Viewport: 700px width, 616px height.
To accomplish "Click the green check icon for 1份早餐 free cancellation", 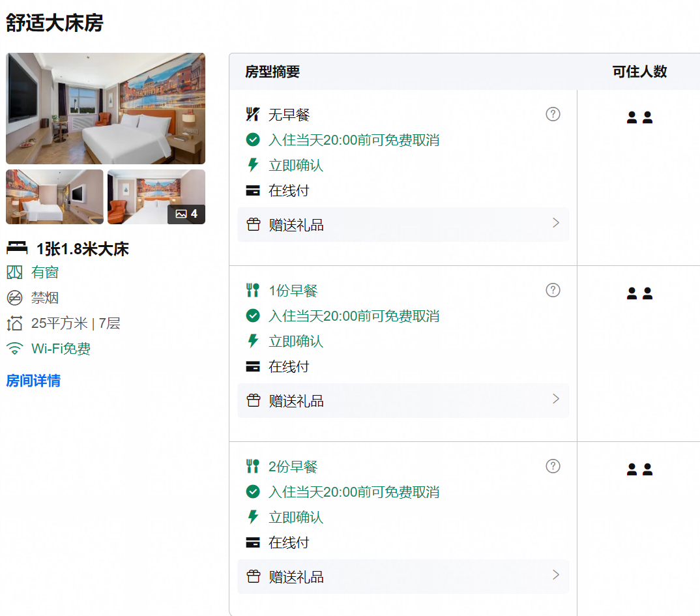I will coord(253,315).
